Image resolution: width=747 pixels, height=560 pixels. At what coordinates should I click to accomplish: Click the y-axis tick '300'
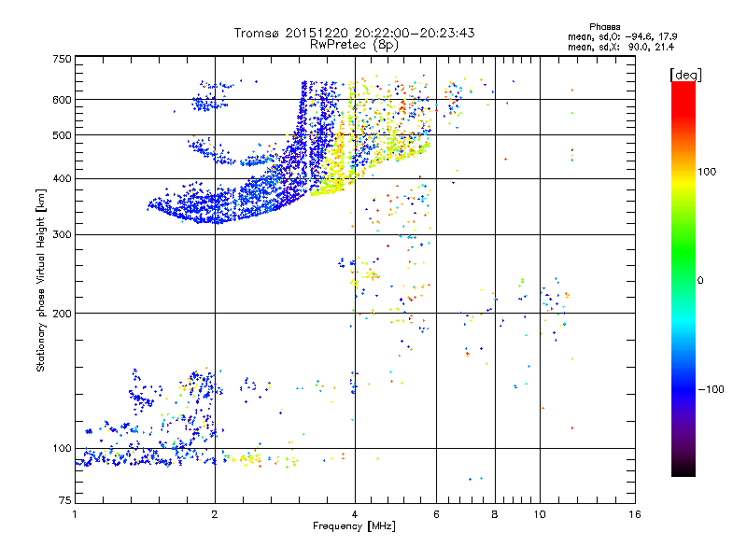click(62, 234)
